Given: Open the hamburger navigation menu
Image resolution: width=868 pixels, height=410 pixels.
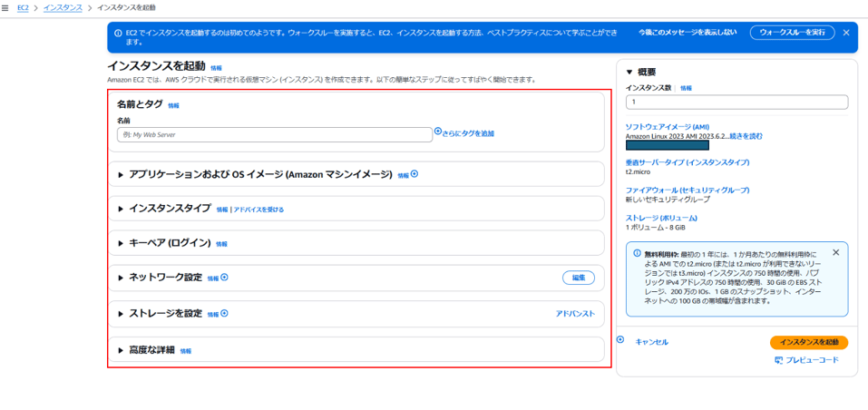Looking at the screenshot, I should point(5,8).
